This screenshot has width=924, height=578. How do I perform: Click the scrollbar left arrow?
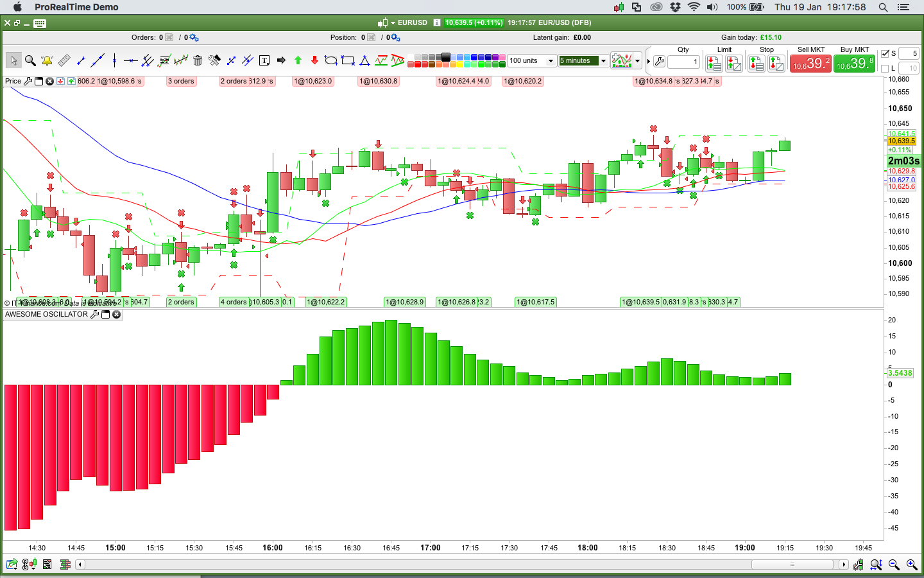80,565
